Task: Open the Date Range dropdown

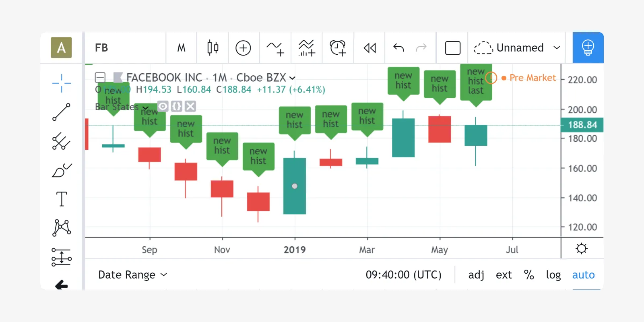Action: click(132, 275)
